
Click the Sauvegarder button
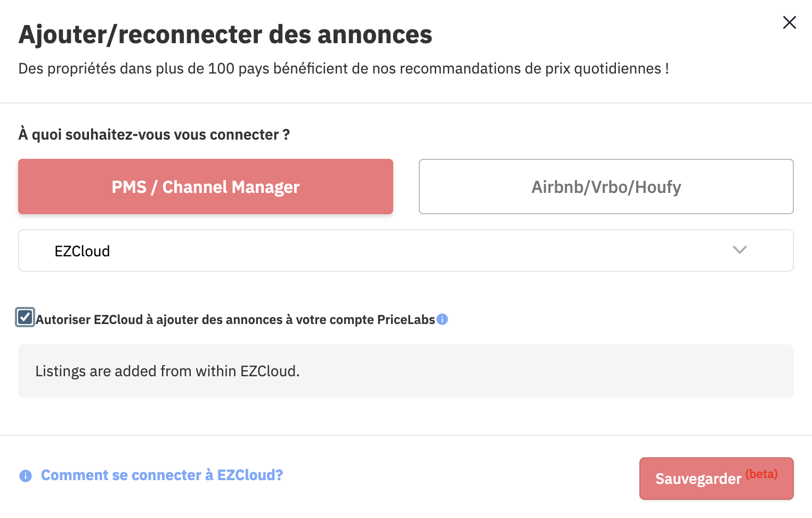click(x=717, y=479)
